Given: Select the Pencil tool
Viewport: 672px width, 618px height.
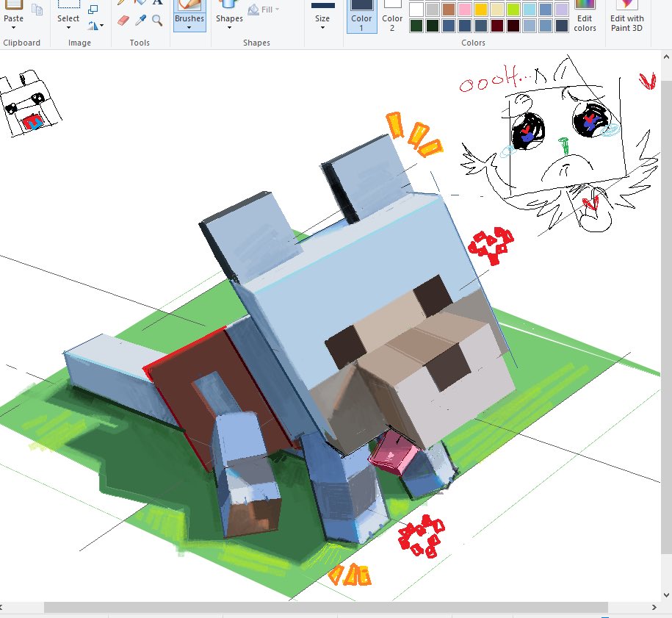Looking at the screenshot, I should point(120,3).
